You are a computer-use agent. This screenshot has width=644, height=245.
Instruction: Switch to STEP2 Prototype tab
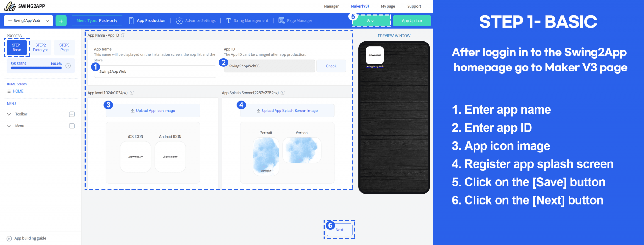41,48
